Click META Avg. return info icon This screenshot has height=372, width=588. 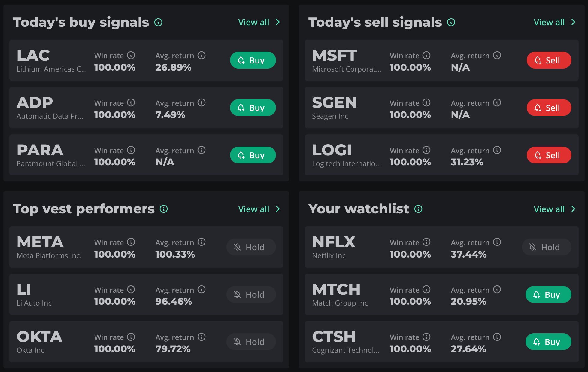202,242
